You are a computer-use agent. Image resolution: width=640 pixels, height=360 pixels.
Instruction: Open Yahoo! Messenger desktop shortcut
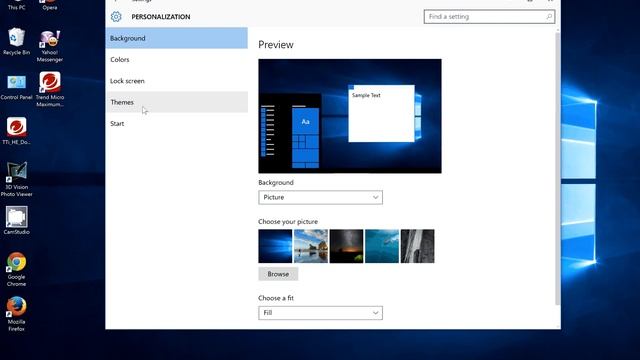pos(49,45)
